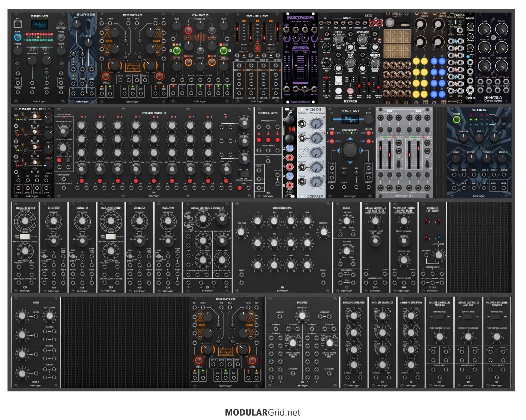Screen dimensions: 526x420
Task: Flip the INB/EXCL toggle on Hi-Hats A
Action: tap(493, 37)
